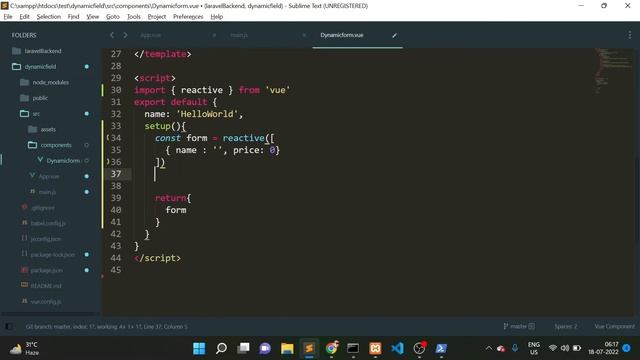This screenshot has width=640, height=360.
Task: Switch to the App.vue tab
Action: click(151, 36)
